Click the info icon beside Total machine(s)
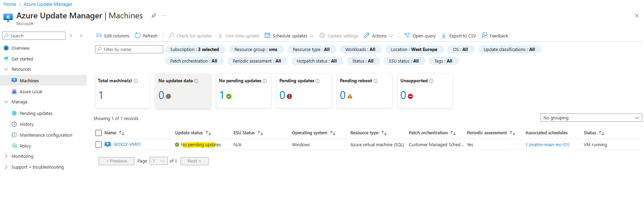This screenshot has height=205, width=644. [x=136, y=81]
